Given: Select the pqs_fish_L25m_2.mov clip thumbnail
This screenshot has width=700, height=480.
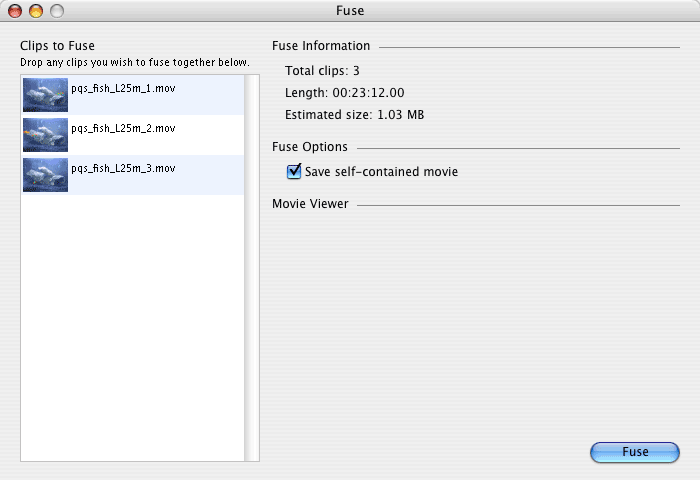Looking at the screenshot, I should [x=45, y=135].
